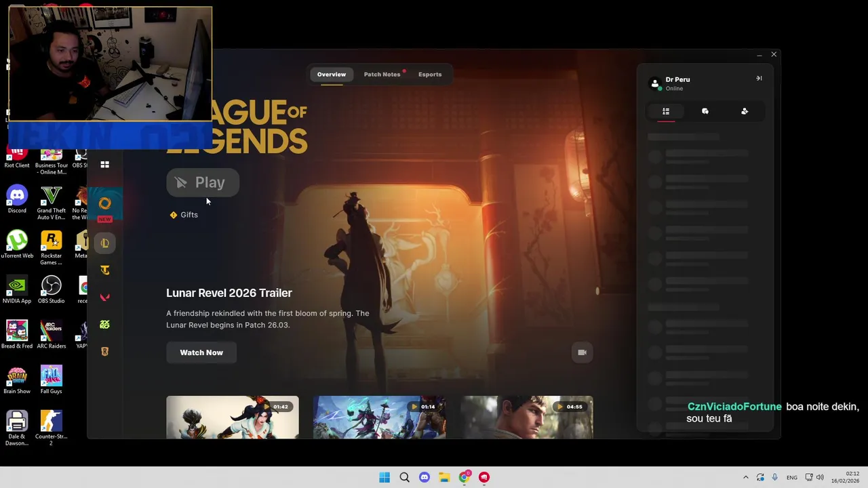
Task: Select the VALORANT sidebar icon
Action: (104, 298)
